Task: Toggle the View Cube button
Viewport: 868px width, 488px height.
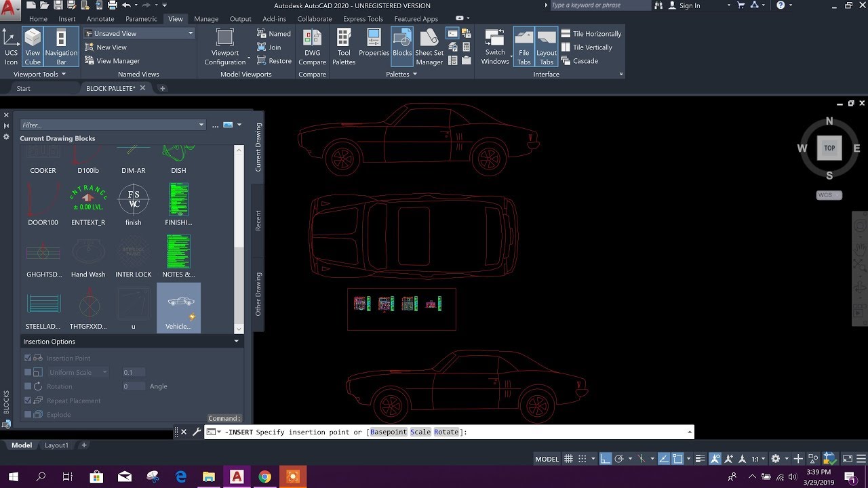Action: coord(33,47)
